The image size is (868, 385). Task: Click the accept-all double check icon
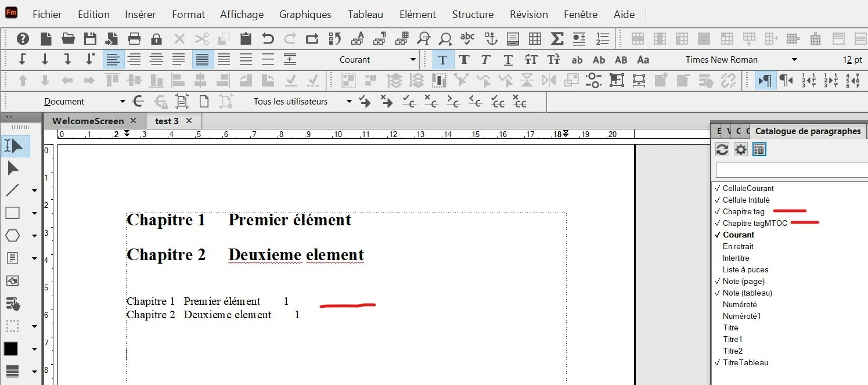click(x=498, y=102)
